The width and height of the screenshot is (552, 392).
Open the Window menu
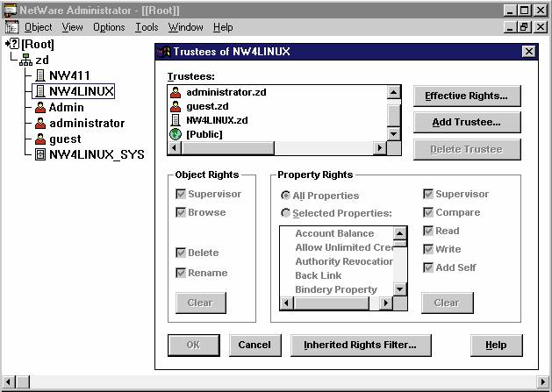click(185, 27)
